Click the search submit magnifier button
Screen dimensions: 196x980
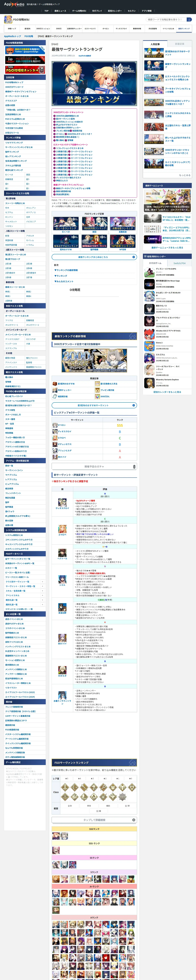coord(189,19)
